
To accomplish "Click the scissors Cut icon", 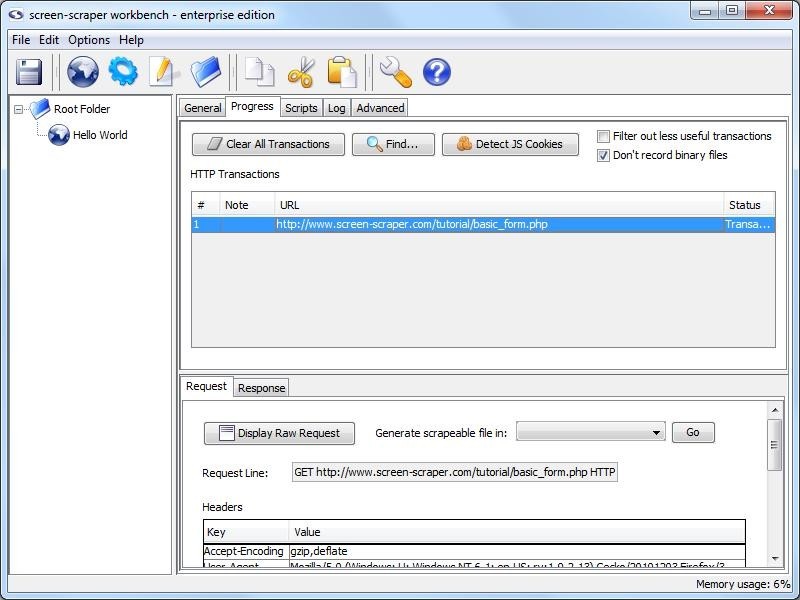I will (x=301, y=71).
